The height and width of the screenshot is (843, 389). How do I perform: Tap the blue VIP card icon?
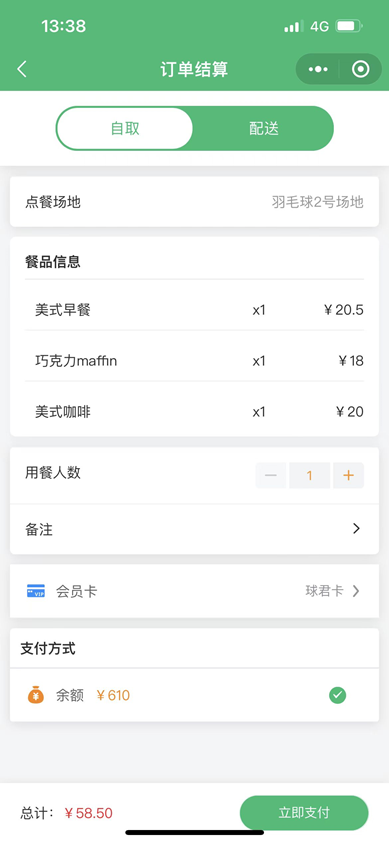point(36,591)
